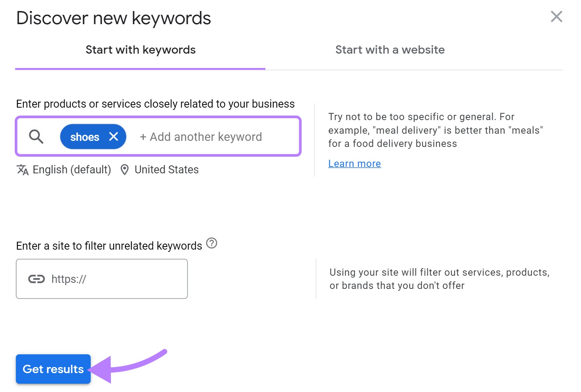Close the Discover new keywords dialog
The height and width of the screenshot is (392, 581).
556,17
